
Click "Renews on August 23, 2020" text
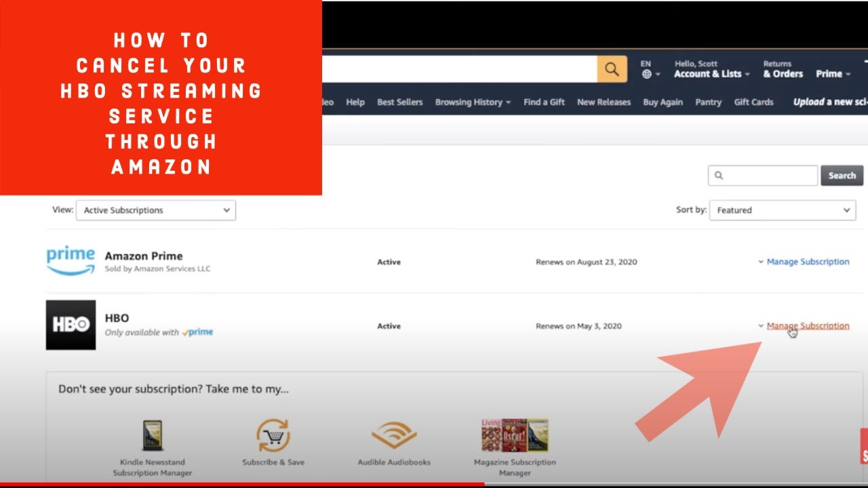click(x=587, y=262)
